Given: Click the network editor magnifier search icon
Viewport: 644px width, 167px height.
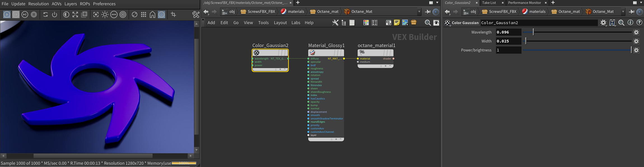Looking at the screenshot, I should pyautogui.click(x=427, y=23).
